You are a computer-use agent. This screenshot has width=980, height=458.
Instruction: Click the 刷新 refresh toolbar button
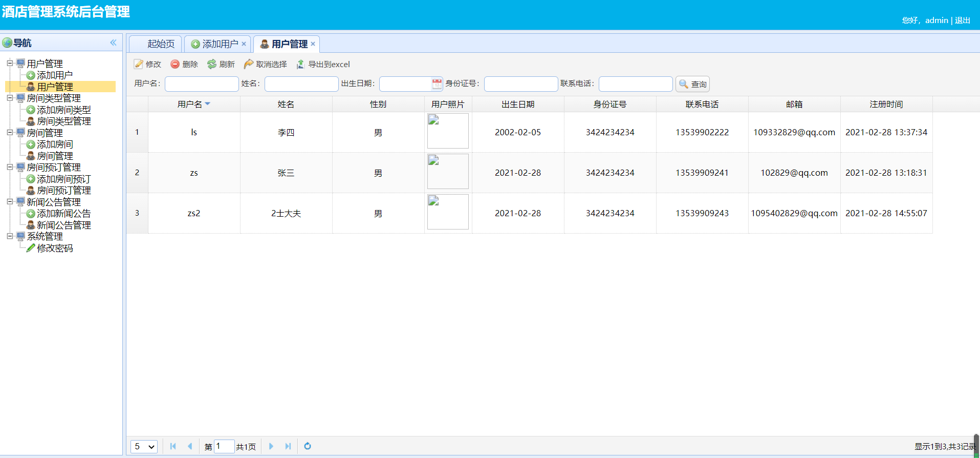point(221,64)
